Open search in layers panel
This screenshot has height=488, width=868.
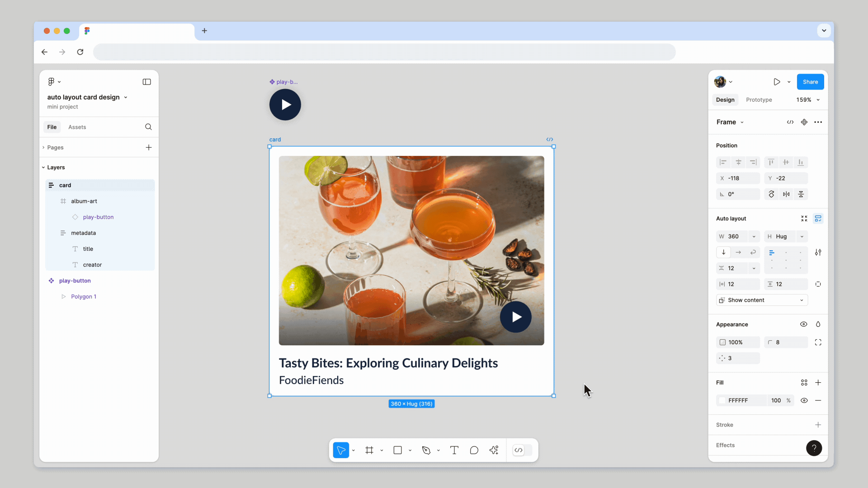[x=148, y=127]
